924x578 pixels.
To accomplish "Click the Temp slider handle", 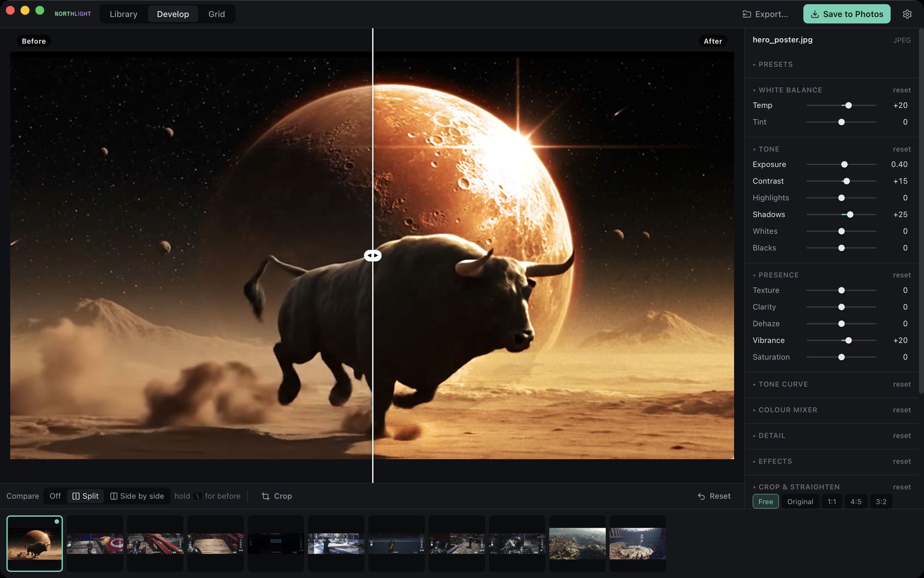I will [848, 105].
